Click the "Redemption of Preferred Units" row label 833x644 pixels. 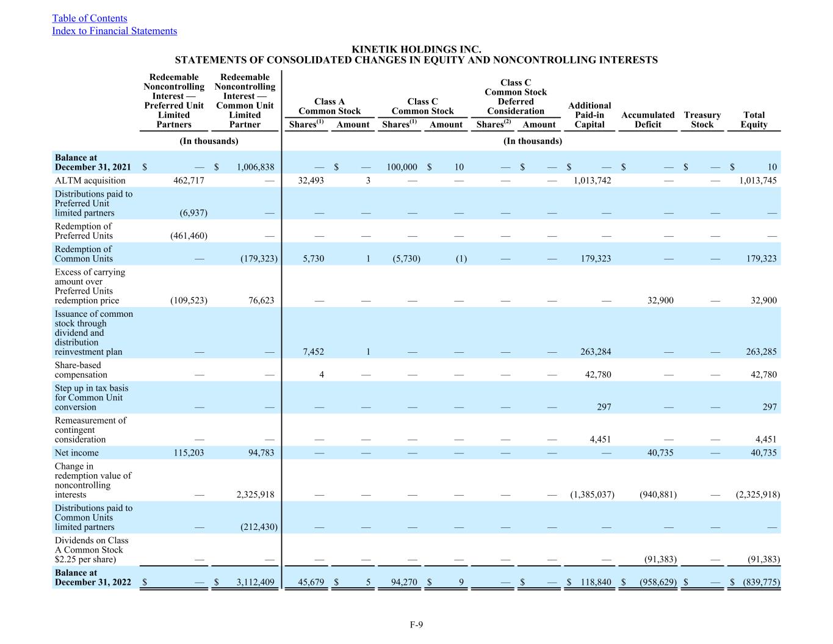(84, 231)
